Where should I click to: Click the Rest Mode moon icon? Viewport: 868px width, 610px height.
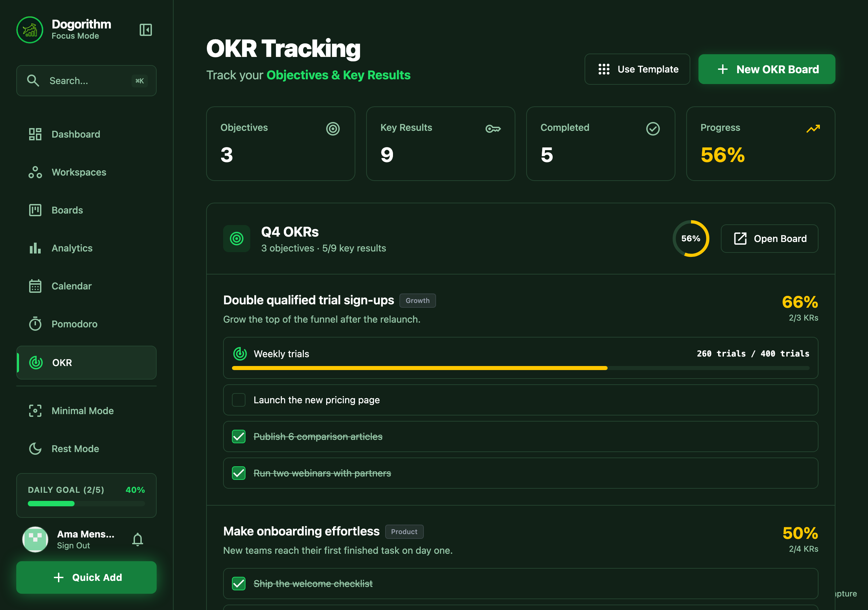35,449
